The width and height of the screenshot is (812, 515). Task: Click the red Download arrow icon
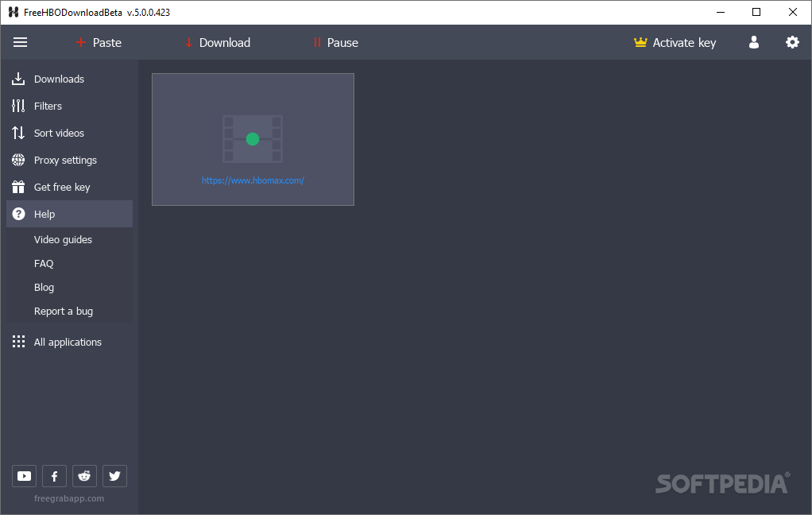click(189, 42)
